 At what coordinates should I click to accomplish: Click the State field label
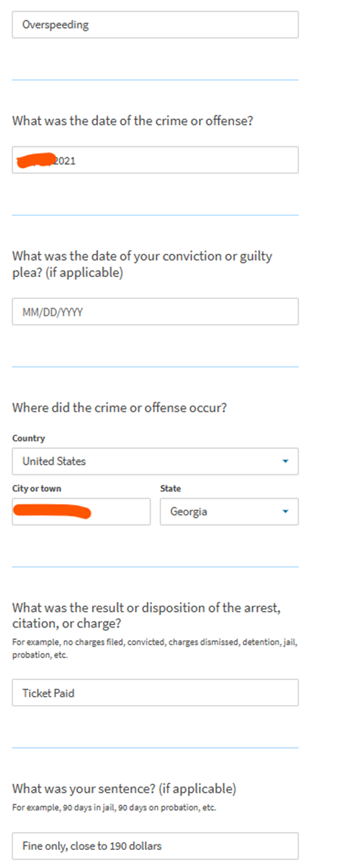[171, 488]
